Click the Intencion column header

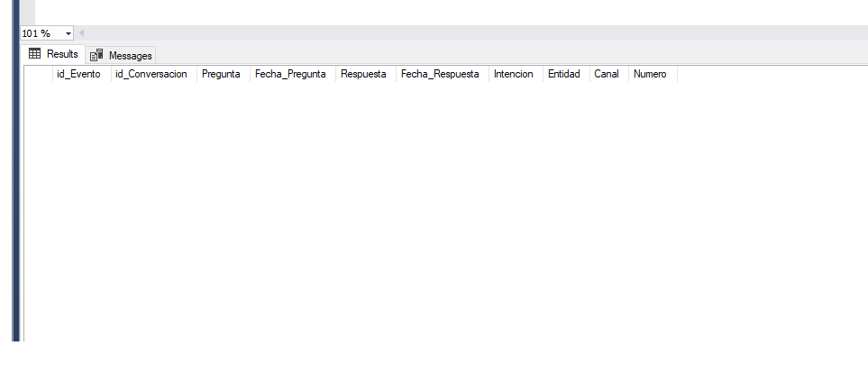pos(514,74)
